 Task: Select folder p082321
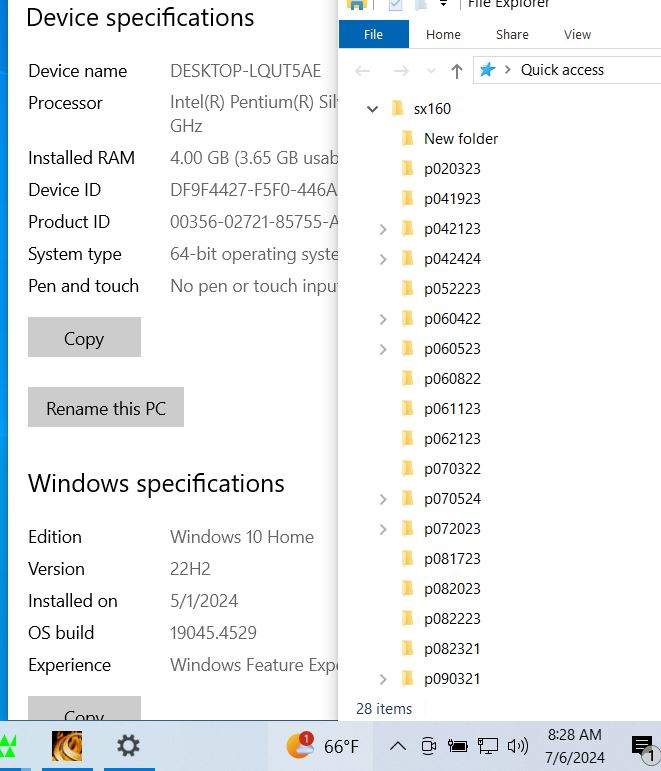pyautogui.click(x=452, y=649)
